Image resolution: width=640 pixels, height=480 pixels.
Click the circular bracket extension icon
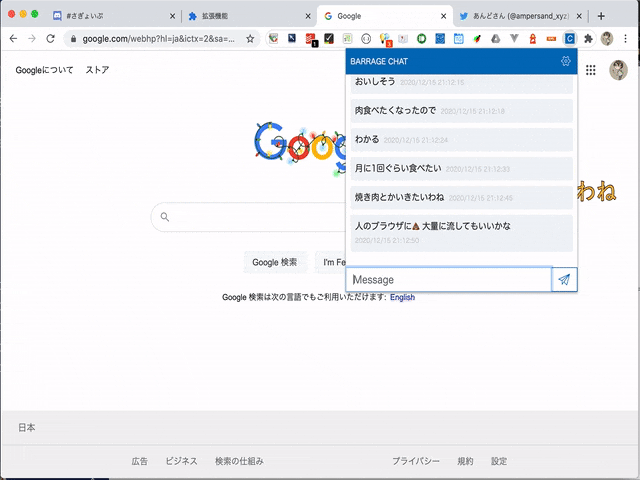click(366, 39)
